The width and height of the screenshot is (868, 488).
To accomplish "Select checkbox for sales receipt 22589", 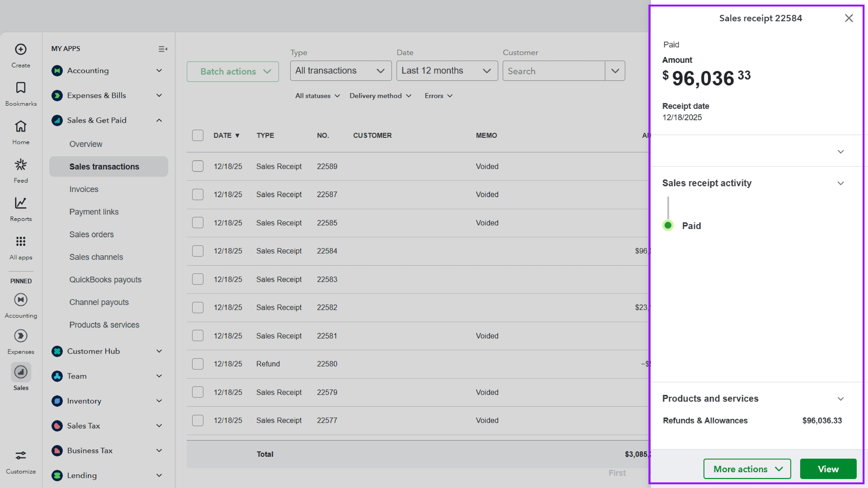I will point(198,166).
